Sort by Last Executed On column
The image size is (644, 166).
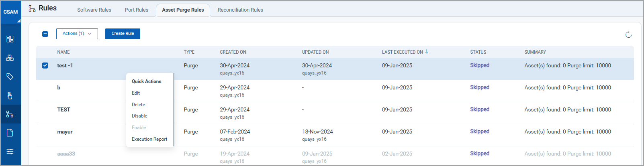tap(405, 52)
